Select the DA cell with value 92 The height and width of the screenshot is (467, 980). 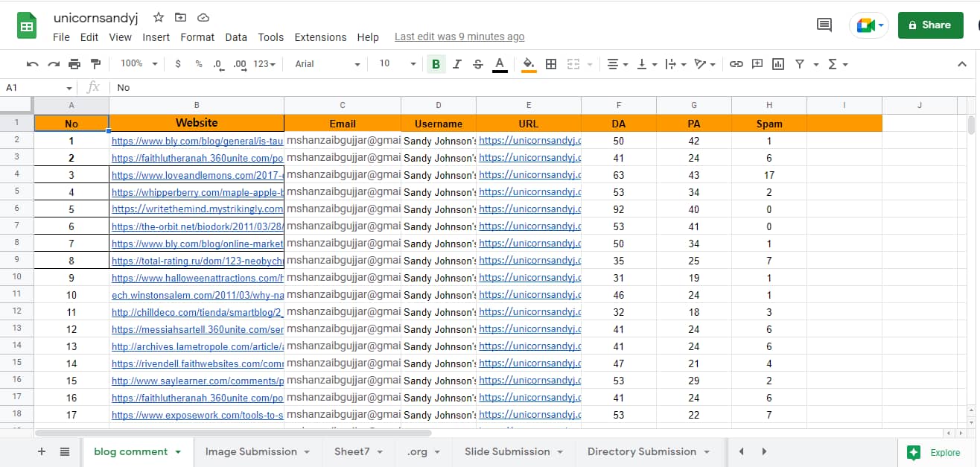pyautogui.click(x=619, y=209)
